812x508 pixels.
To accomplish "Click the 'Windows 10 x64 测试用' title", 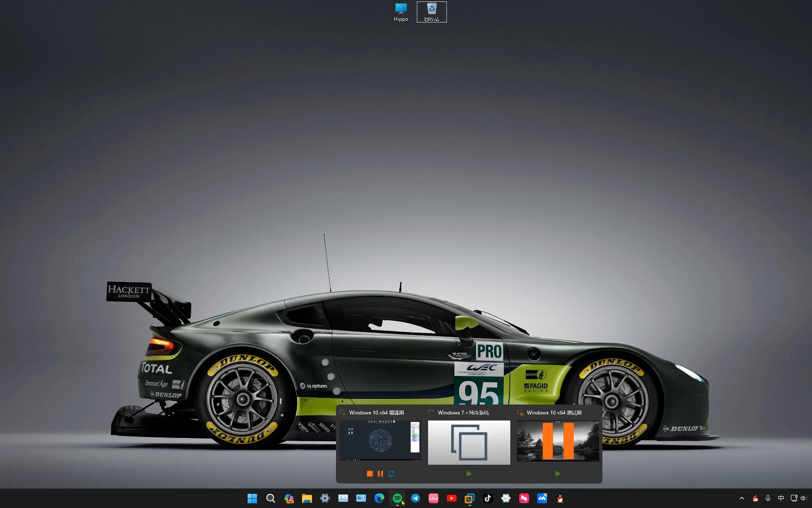I will [x=554, y=413].
